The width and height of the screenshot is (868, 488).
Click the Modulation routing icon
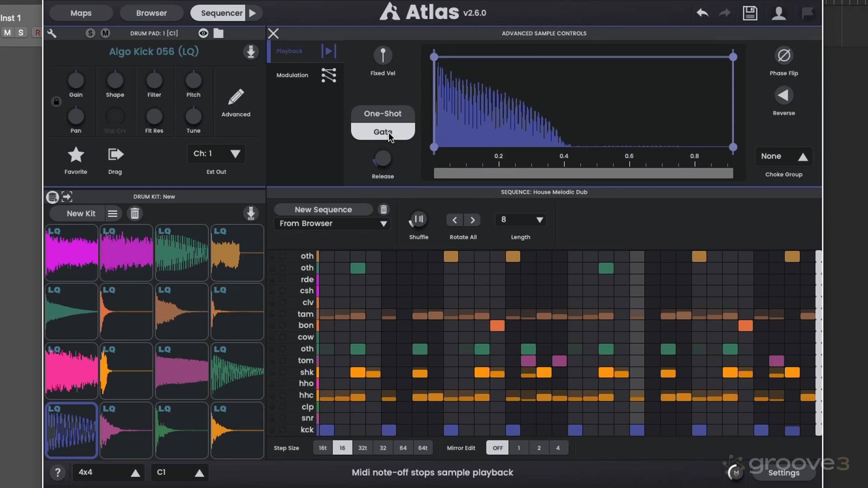click(329, 75)
